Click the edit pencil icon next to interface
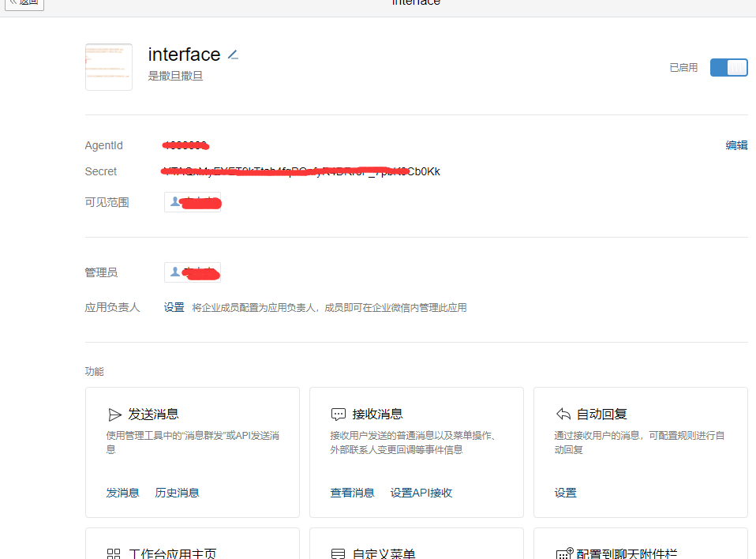This screenshot has height=559, width=756. tap(234, 55)
